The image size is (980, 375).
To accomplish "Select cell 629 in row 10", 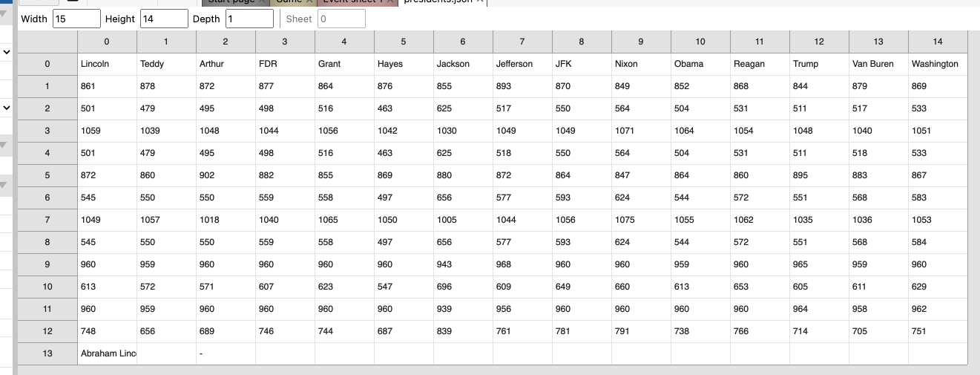I will [x=938, y=287].
